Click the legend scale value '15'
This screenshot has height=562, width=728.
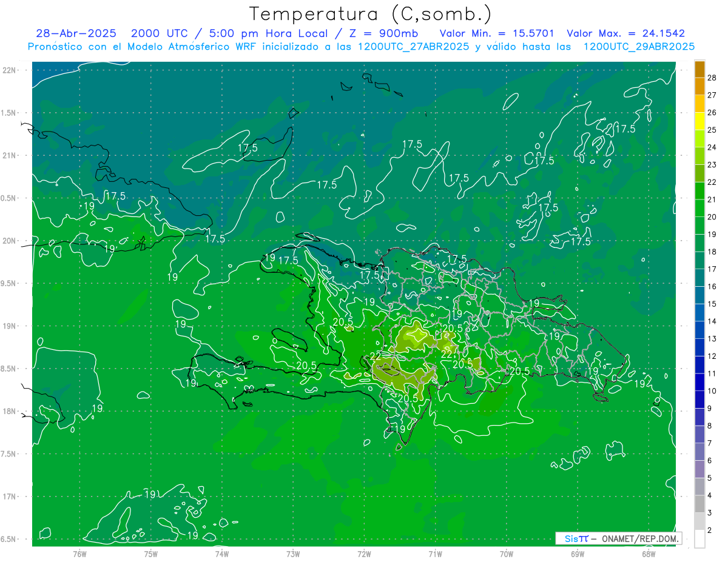click(712, 304)
